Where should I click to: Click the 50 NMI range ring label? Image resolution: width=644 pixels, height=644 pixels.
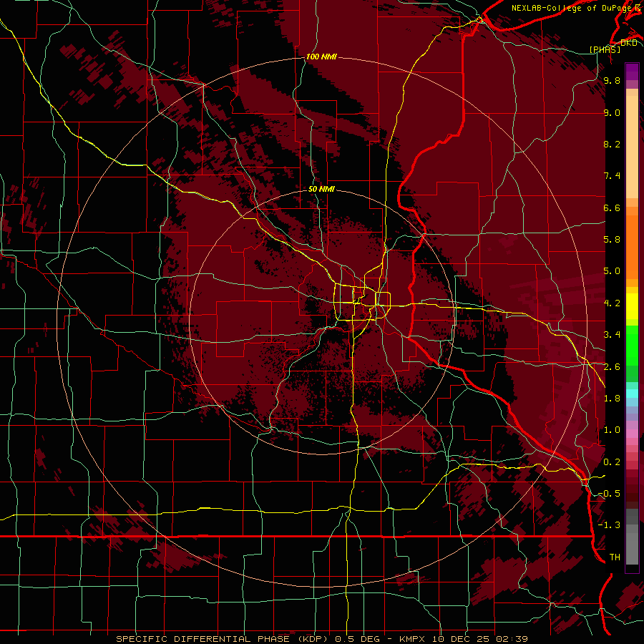(x=321, y=189)
